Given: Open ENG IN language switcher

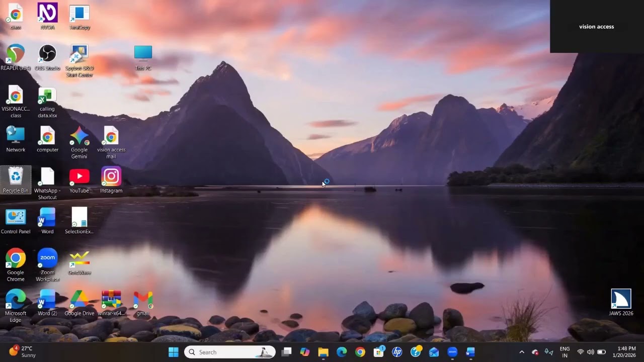Looking at the screenshot, I should coord(565,352).
